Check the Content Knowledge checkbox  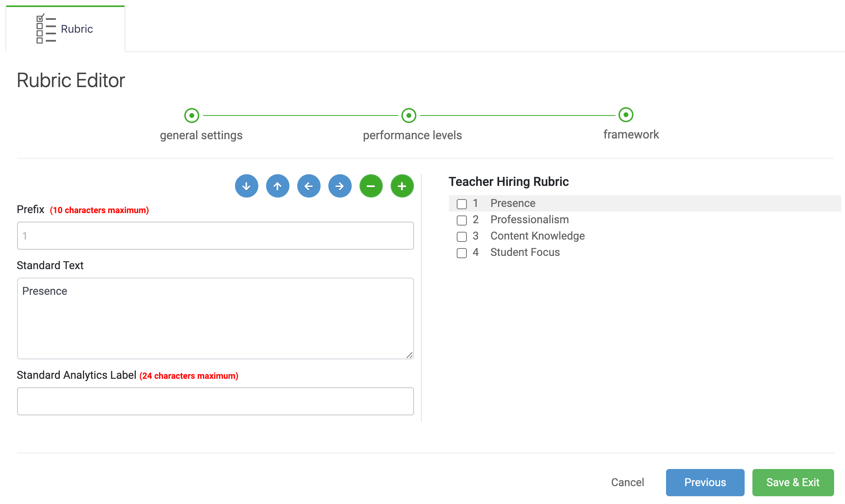461,236
